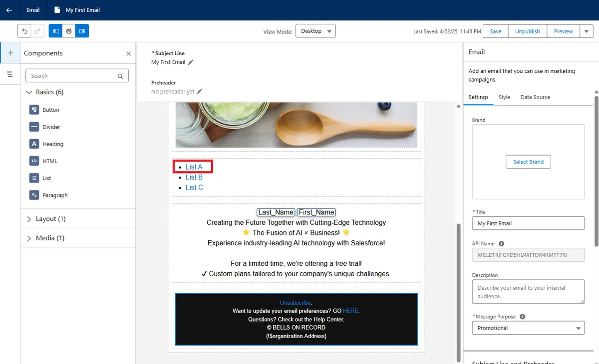Click the canvas vertical scrollbar thumb
The height and width of the screenshot is (364, 599).
(459, 292)
